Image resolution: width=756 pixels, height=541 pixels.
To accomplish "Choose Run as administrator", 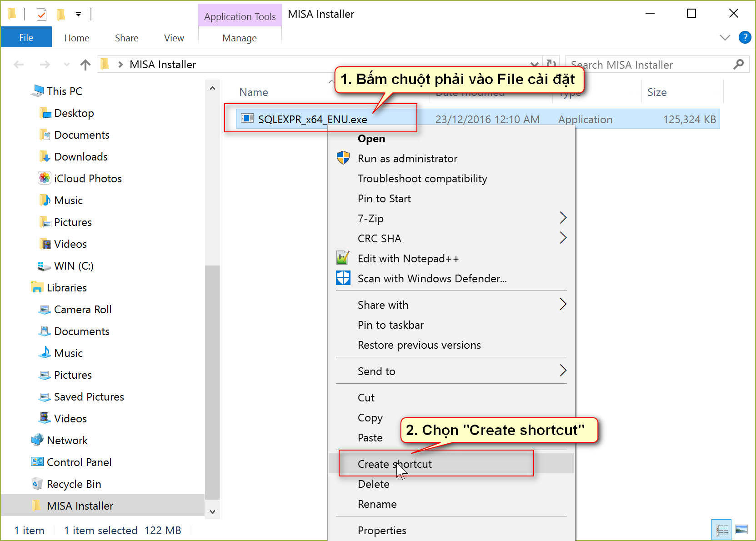I will (x=407, y=159).
